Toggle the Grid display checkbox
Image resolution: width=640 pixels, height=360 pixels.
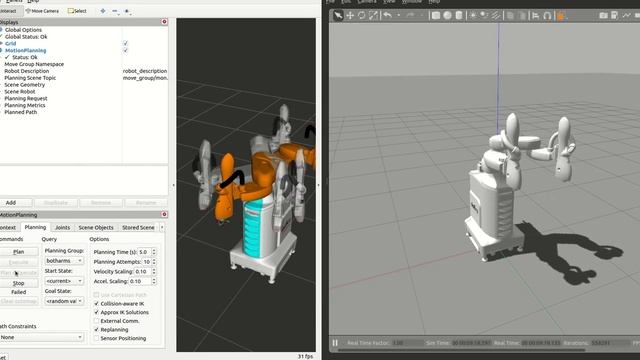pyautogui.click(x=125, y=43)
